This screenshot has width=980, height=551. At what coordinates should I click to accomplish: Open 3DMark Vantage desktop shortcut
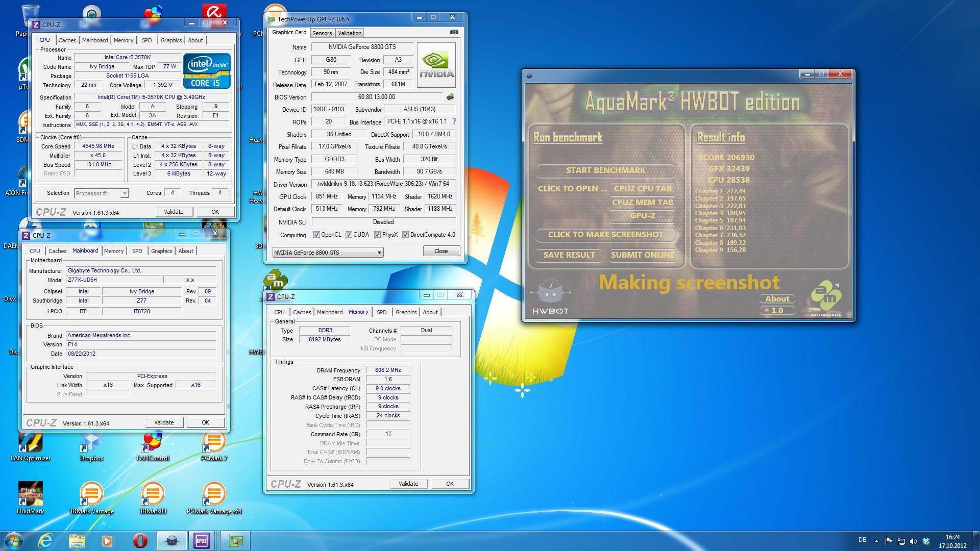click(x=91, y=498)
